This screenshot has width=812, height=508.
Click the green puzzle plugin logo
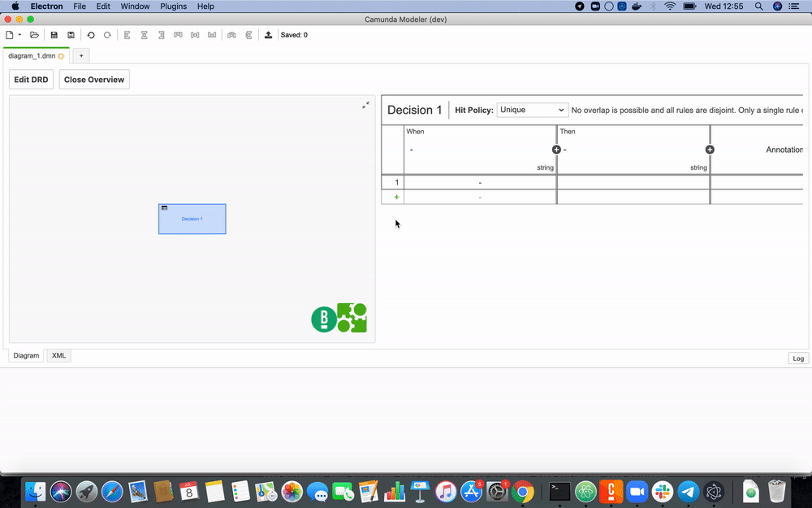[x=352, y=317]
